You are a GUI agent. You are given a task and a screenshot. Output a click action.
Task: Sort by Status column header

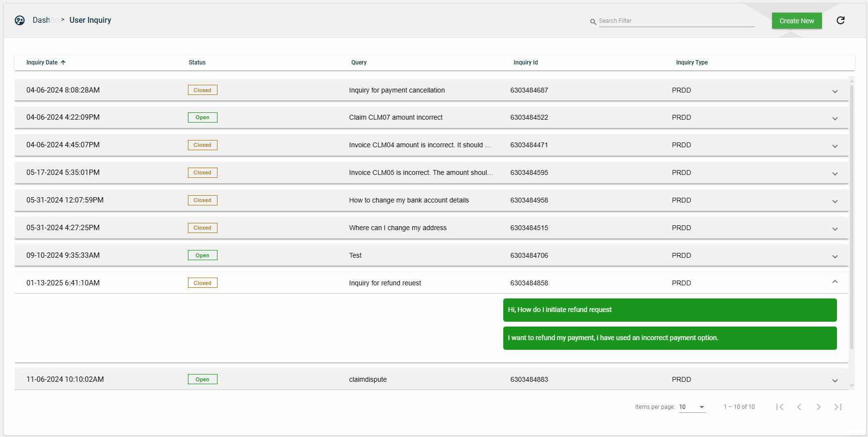coord(197,62)
